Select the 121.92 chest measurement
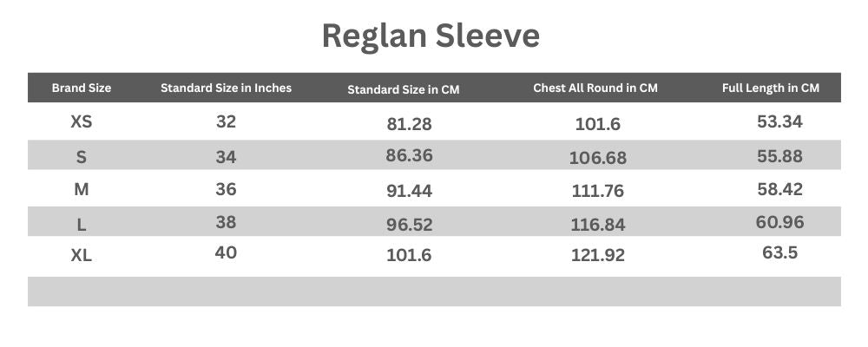Screen dimensions: 868x347 pyautogui.click(x=598, y=257)
